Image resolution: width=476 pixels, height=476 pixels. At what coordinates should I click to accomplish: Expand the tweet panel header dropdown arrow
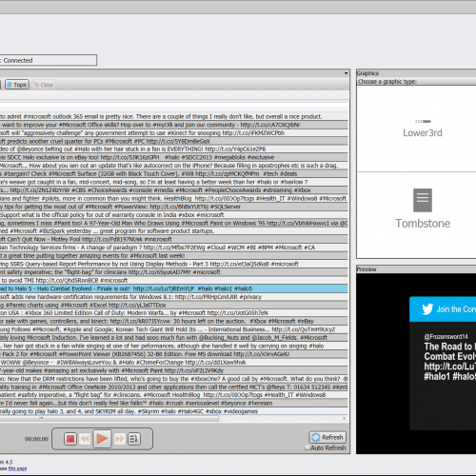tap(346, 73)
